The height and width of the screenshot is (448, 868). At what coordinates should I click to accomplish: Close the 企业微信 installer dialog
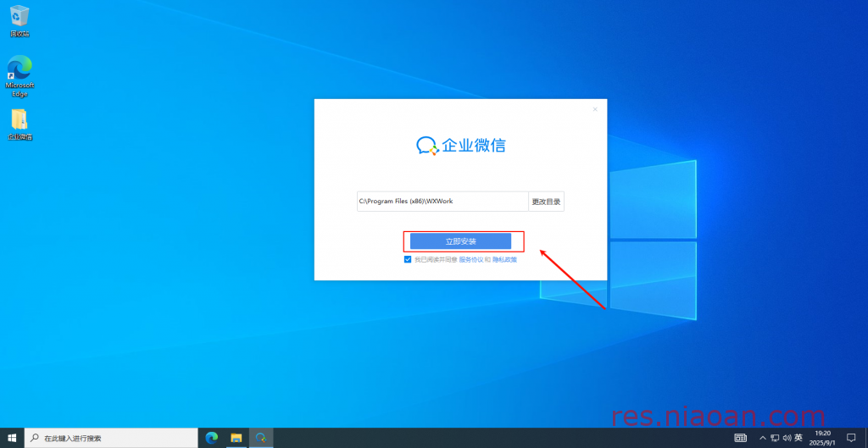[x=595, y=109]
